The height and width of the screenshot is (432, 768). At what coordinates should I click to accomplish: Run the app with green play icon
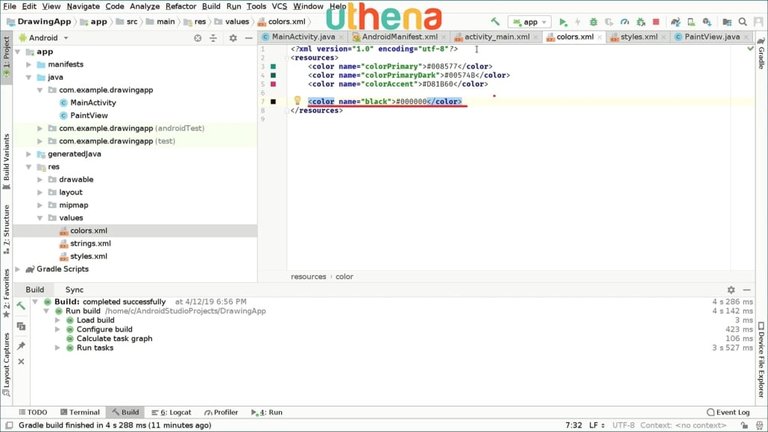(563, 21)
